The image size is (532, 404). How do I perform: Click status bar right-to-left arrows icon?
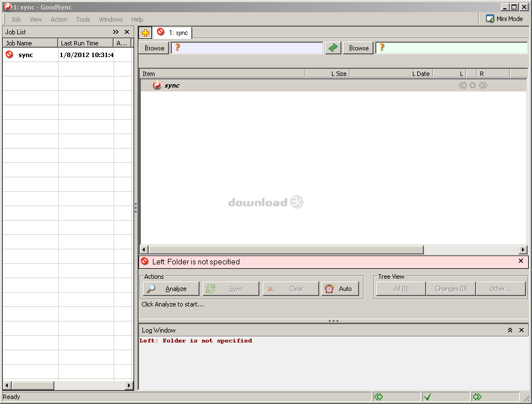378,397
